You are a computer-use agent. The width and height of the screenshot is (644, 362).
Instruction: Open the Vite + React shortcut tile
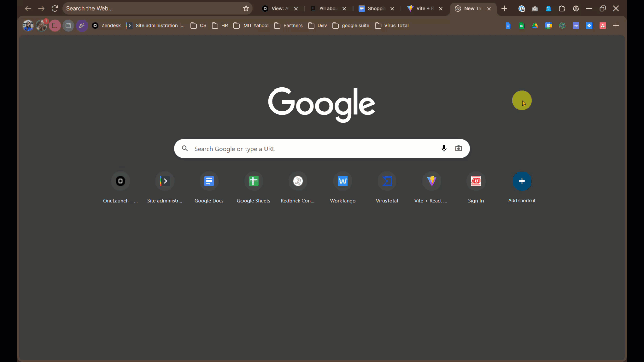431,187
